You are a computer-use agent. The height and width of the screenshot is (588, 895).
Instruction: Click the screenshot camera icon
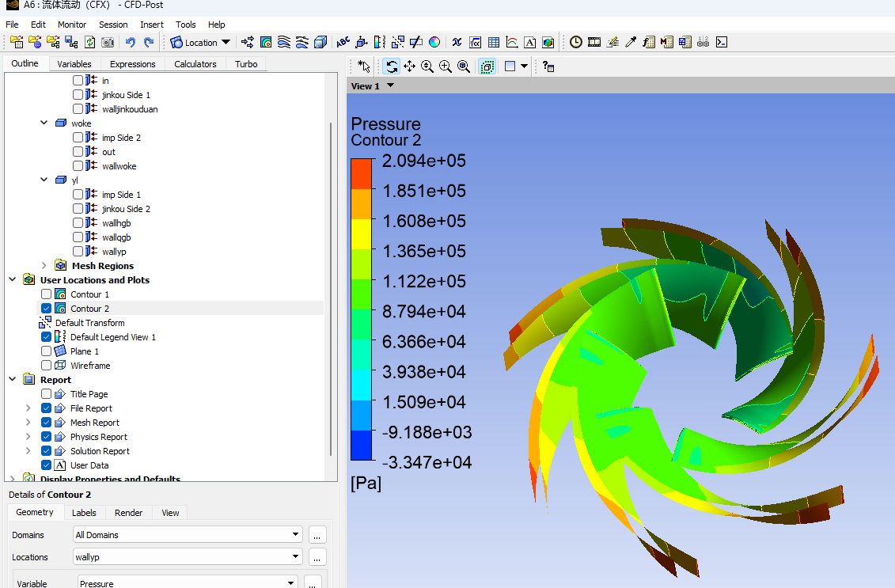108,42
